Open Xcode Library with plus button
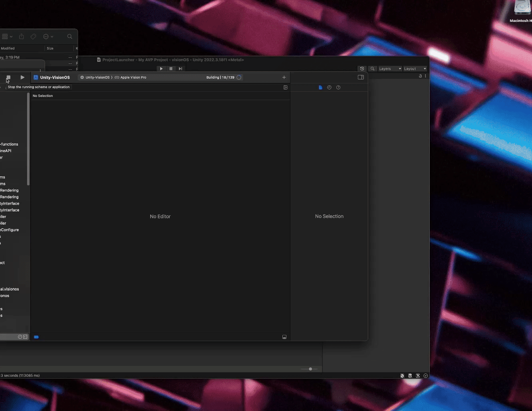The image size is (532, 411). [284, 77]
